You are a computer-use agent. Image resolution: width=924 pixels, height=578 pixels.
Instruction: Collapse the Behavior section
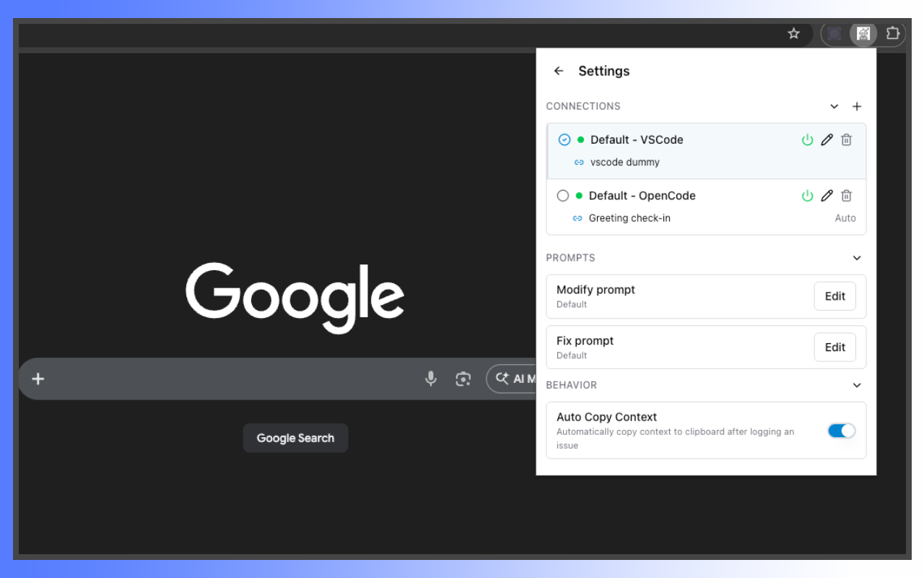coord(857,385)
